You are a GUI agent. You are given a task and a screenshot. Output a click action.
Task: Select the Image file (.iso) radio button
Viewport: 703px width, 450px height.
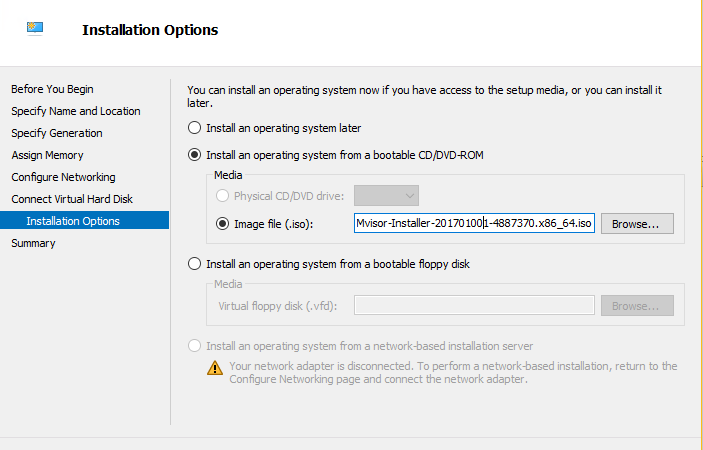(x=222, y=224)
